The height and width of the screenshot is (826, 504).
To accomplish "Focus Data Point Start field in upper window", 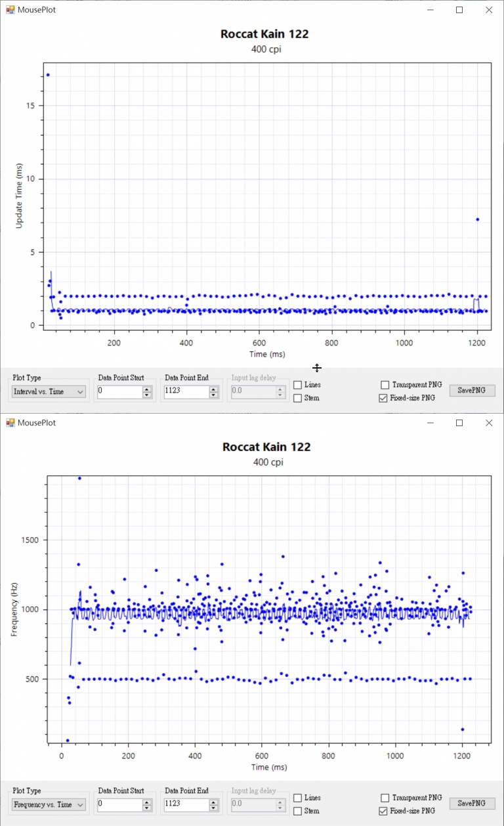I will [119, 391].
